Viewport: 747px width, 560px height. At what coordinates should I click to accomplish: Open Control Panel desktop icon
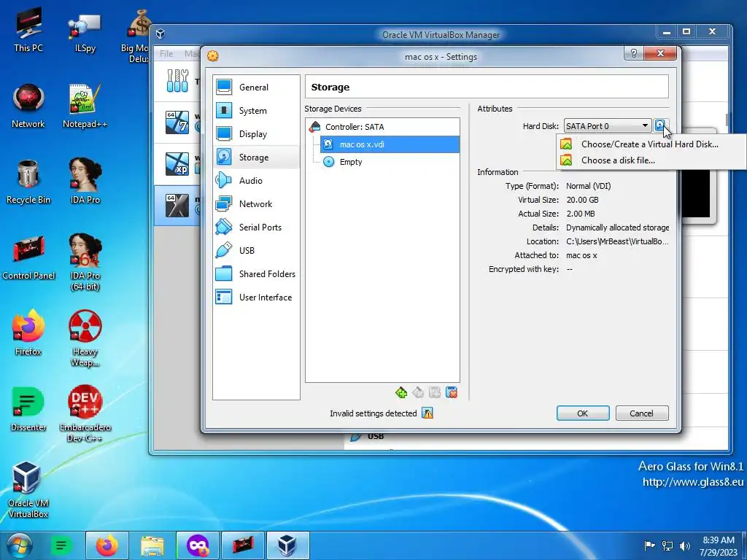point(28,257)
